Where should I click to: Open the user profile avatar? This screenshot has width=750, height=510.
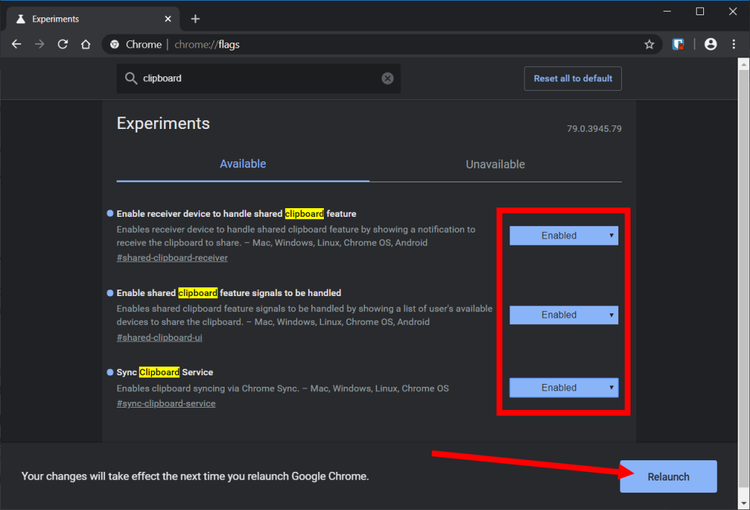pos(710,44)
